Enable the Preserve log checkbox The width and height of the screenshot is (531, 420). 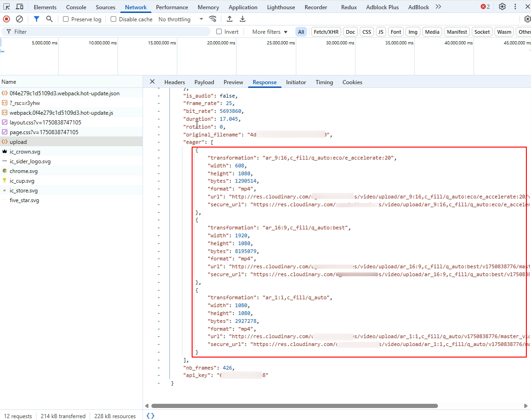(66, 19)
